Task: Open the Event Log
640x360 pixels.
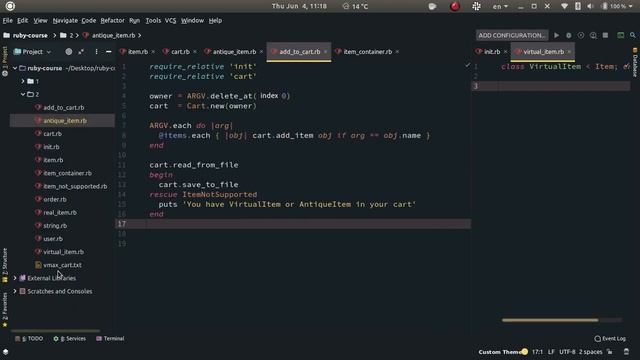Action: pyautogui.click(x=610, y=338)
